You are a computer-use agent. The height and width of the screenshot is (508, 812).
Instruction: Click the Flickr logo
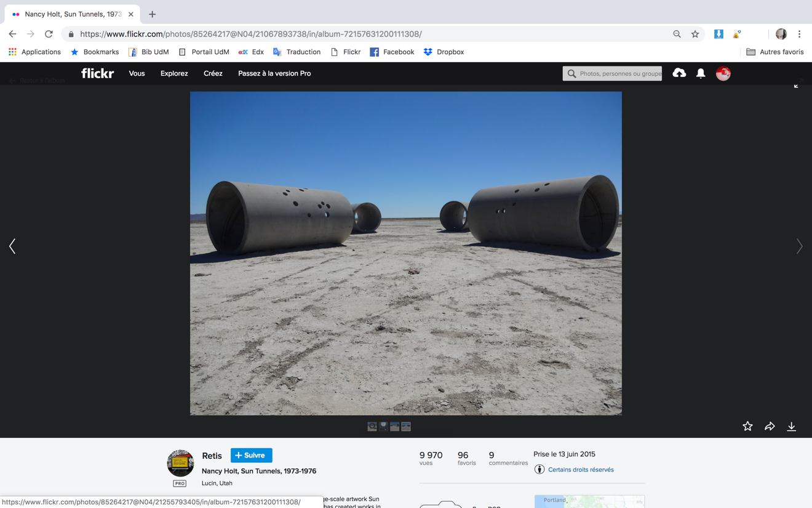tap(97, 73)
